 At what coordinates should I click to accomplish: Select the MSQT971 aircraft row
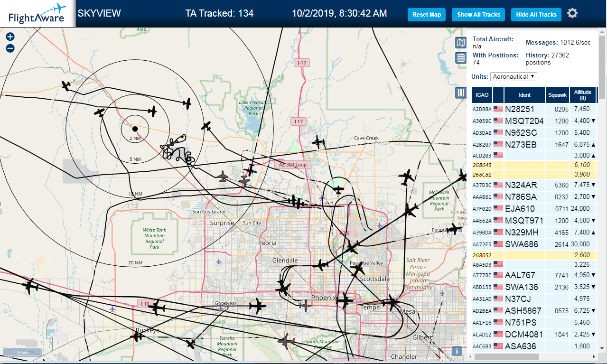534,220
